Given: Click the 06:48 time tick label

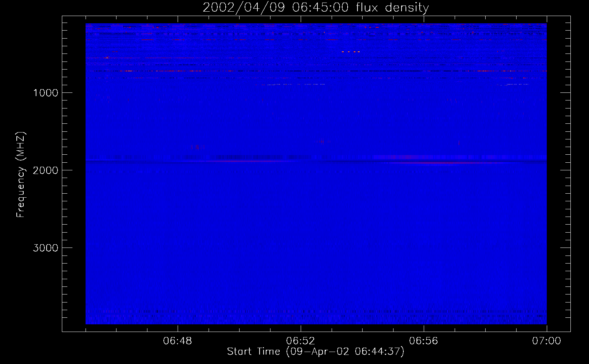Looking at the screenshot, I should 178,341.
